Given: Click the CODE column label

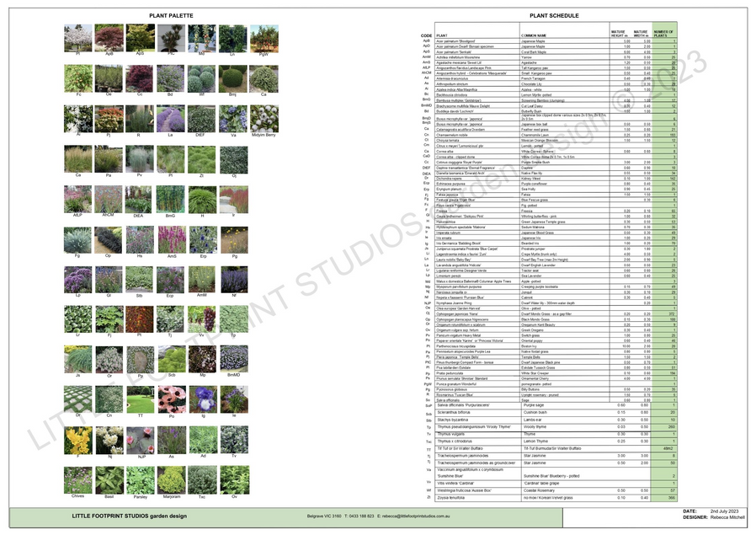Looking at the screenshot, I should [426, 35].
